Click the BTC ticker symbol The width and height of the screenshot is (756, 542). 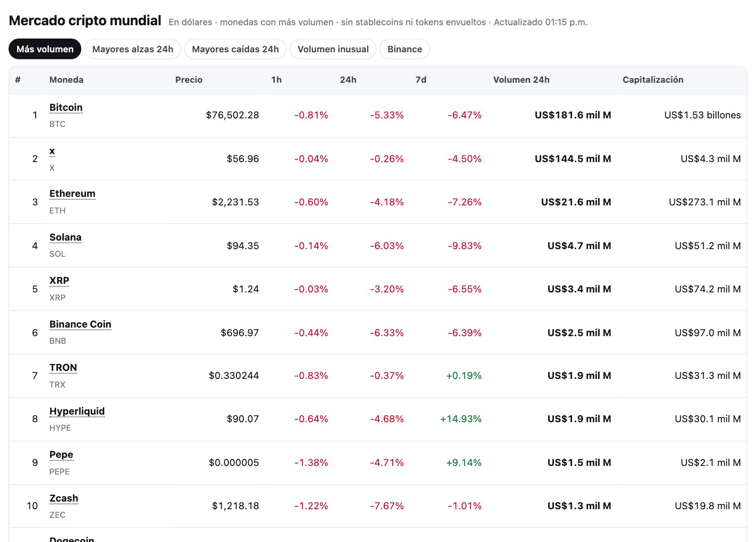[58, 124]
